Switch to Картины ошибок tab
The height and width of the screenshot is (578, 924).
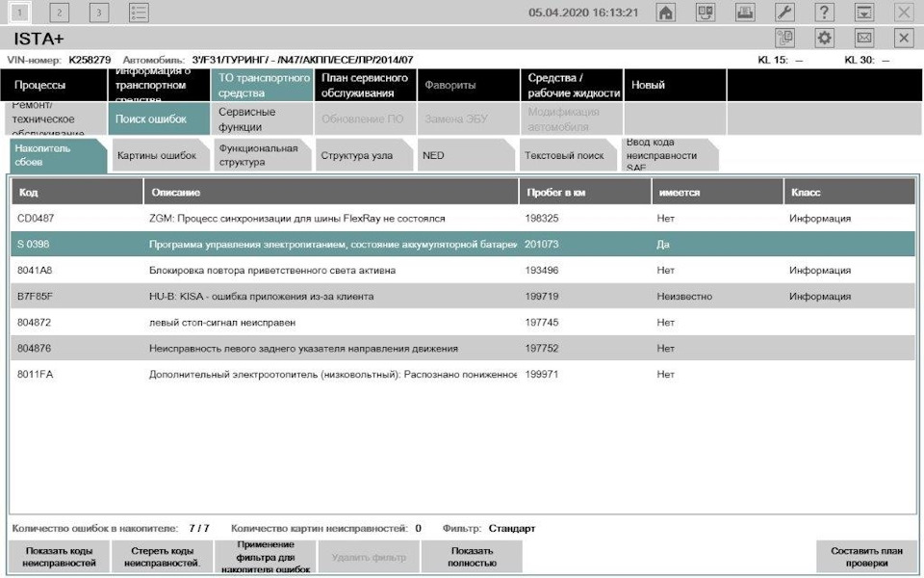click(x=161, y=155)
